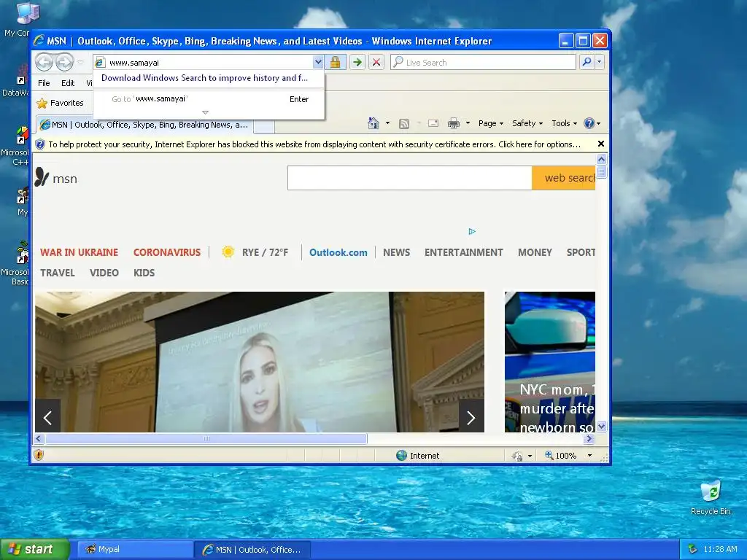
Task: Click the status bar security shield icon
Action: point(39,455)
